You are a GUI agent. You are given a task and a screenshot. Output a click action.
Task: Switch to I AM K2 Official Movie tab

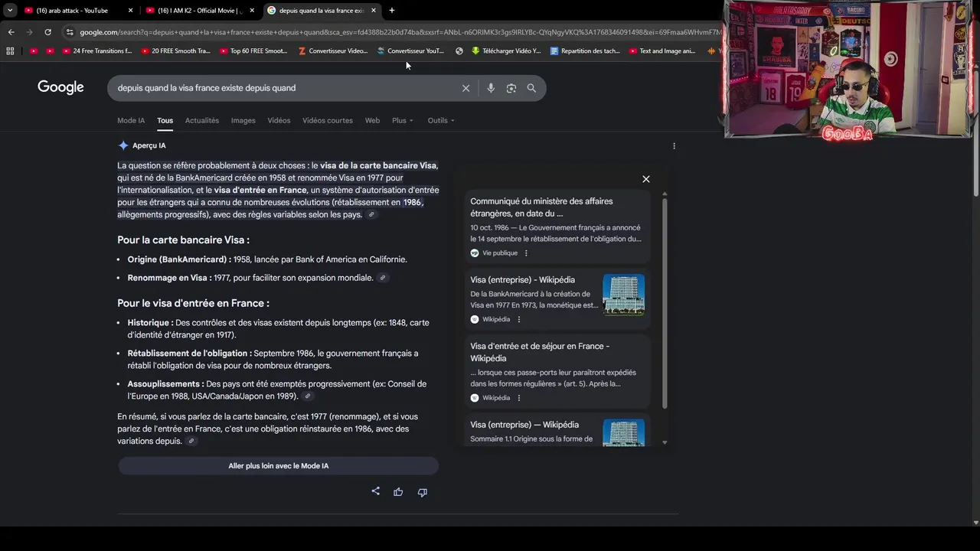coord(199,11)
